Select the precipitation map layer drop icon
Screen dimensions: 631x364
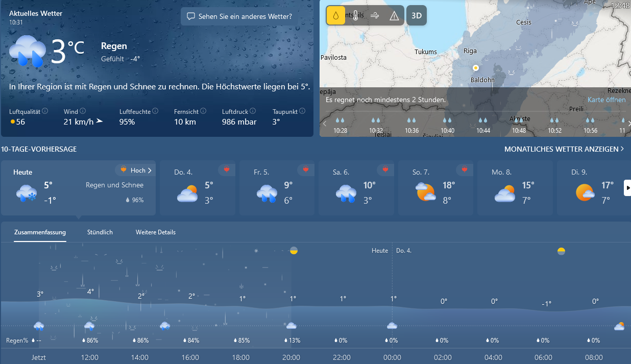pyautogui.click(x=335, y=16)
